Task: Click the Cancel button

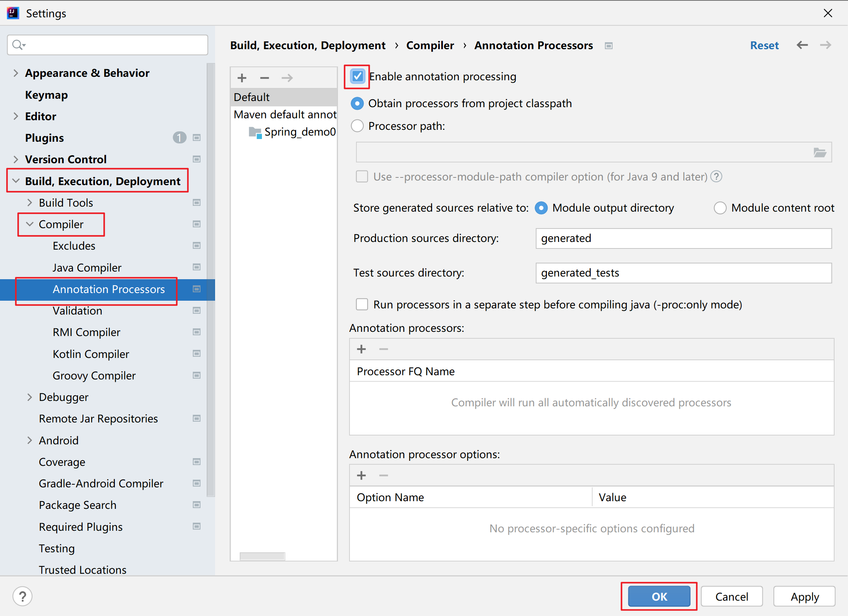Action: pos(732,596)
